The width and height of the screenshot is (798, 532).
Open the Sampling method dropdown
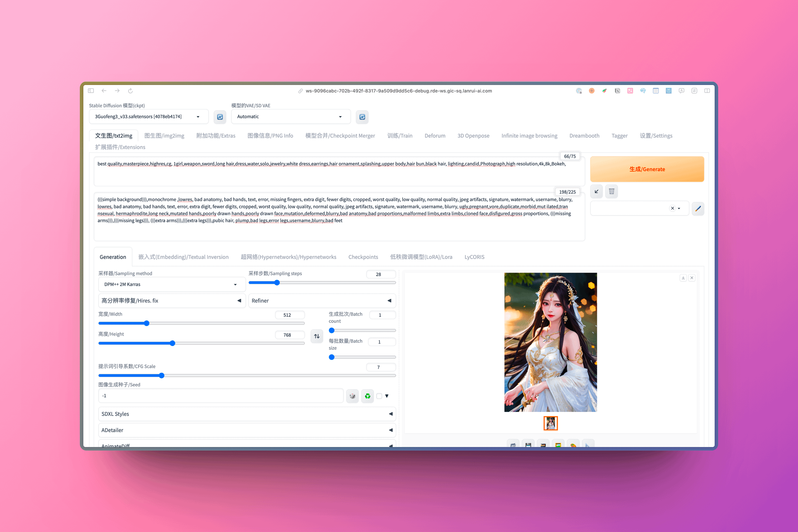point(172,285)
